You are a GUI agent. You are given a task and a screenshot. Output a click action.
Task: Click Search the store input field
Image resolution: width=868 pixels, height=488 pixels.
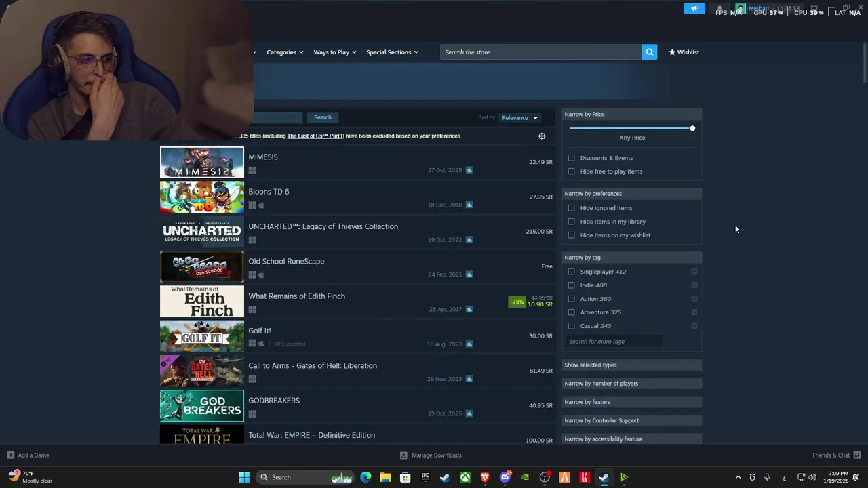point(540,52)
